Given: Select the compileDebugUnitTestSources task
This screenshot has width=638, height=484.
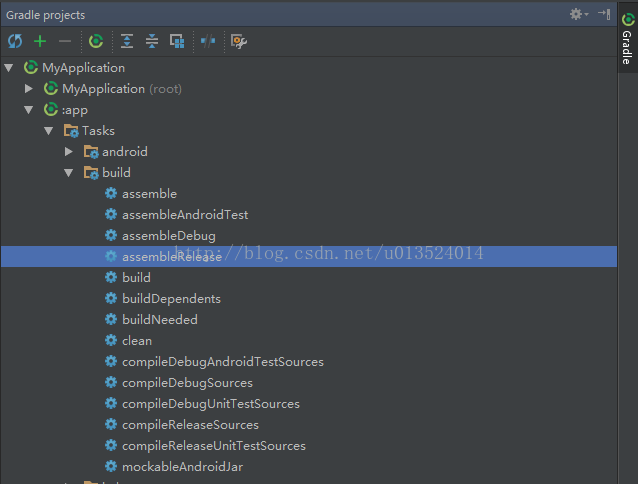Looking at the screenshot, I should coord(309,404).
